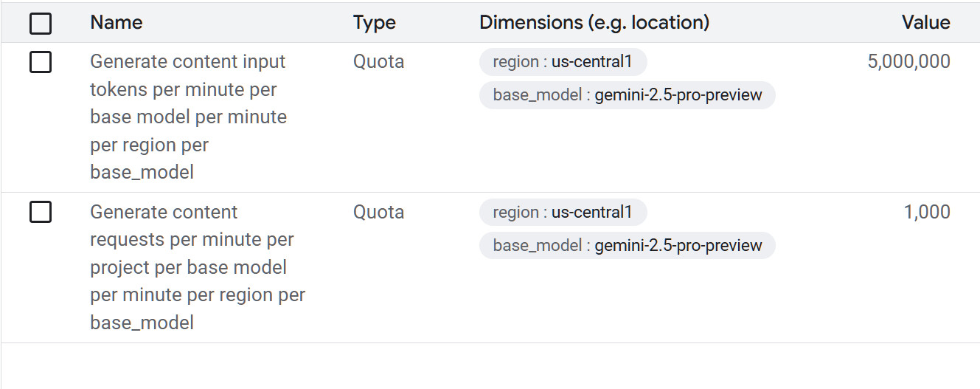The width and height of the screenshot is (980, 389).
Task: Click blank space under the second row's dimension chips
Action: click(x=627, y=301)
